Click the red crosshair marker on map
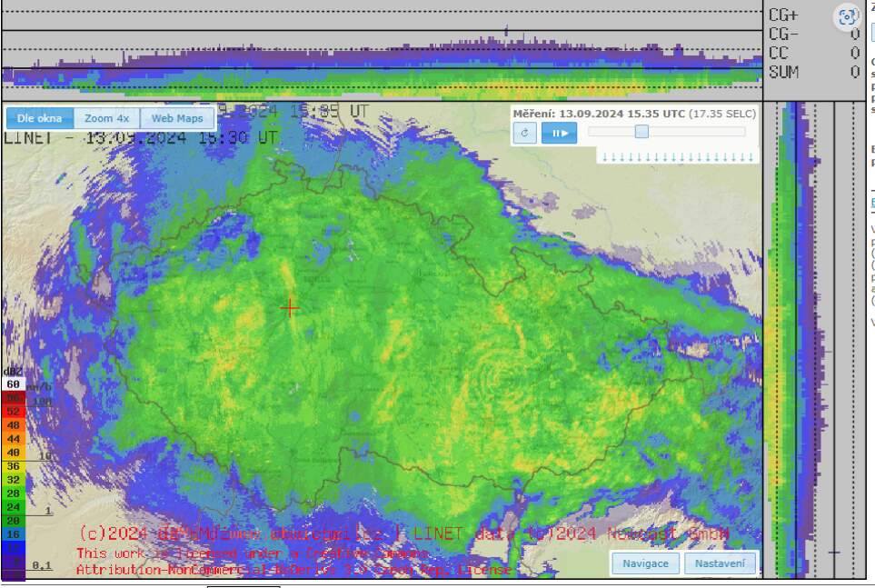Image resolution: width=875 pixels, height=588 pixels. pos(290,308)
